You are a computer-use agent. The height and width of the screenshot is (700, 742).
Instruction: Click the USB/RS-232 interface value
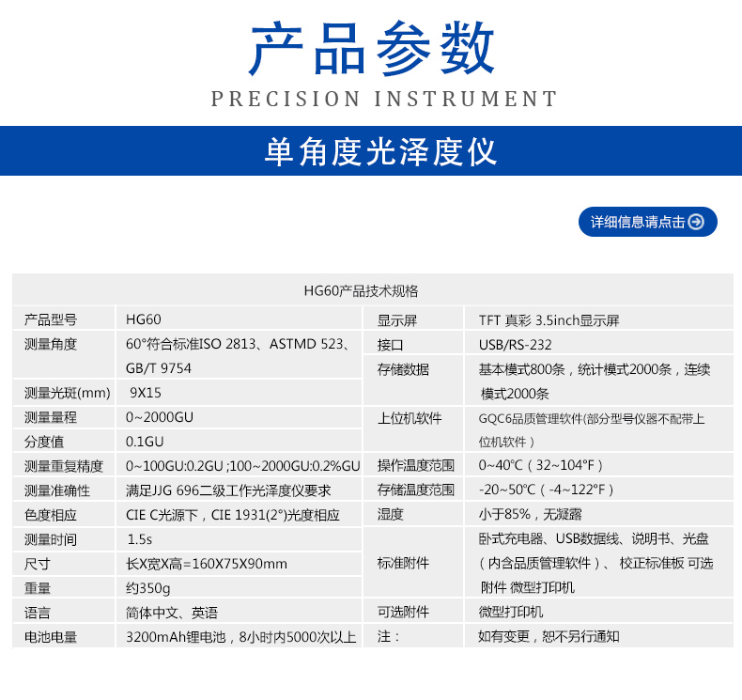point(516,344)
